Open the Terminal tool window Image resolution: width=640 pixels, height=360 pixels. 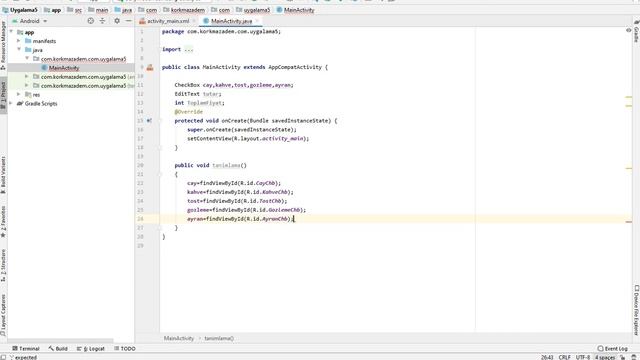[26, 349]
